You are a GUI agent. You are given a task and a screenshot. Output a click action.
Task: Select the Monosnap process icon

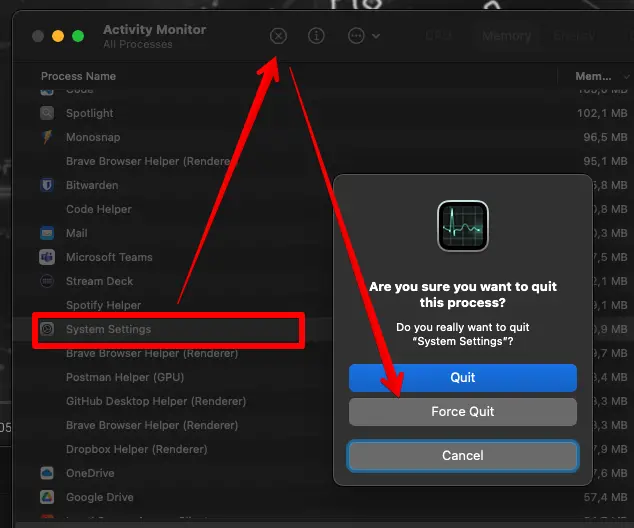tap(47, 137)
